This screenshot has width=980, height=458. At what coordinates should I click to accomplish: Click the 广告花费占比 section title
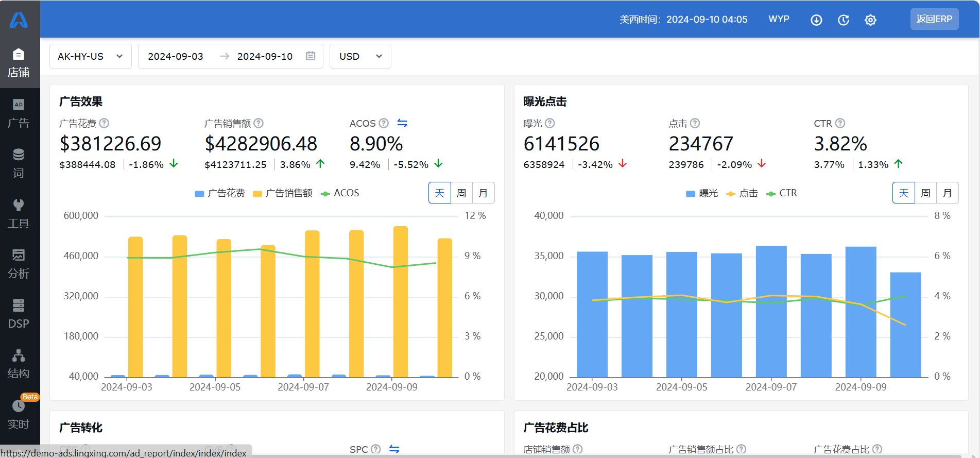click(x=556, y=428)
